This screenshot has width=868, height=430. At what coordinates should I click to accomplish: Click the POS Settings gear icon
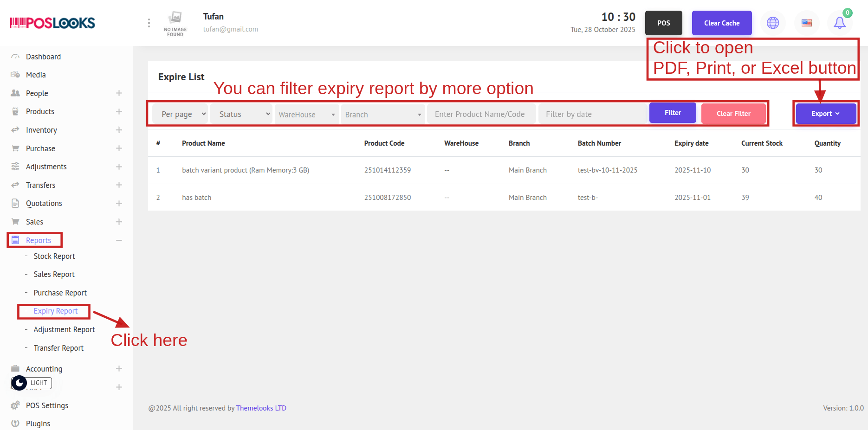pos(15,405)
